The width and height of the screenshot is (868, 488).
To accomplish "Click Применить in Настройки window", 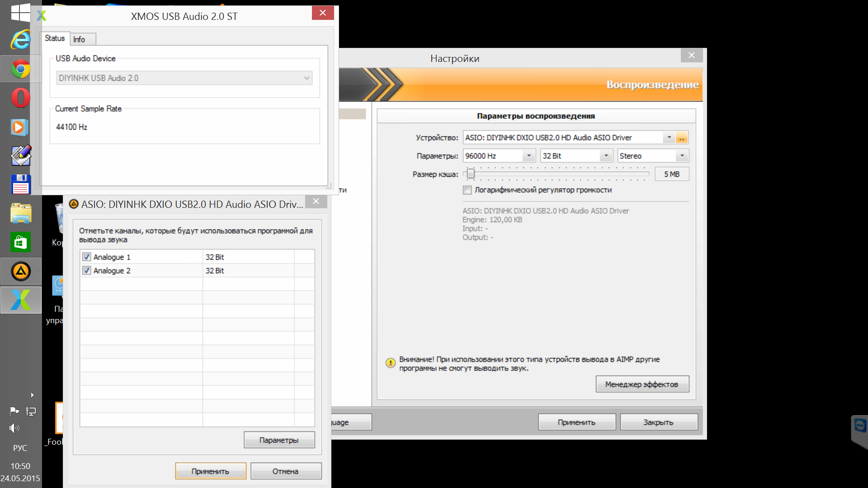I will coord(577,422).
